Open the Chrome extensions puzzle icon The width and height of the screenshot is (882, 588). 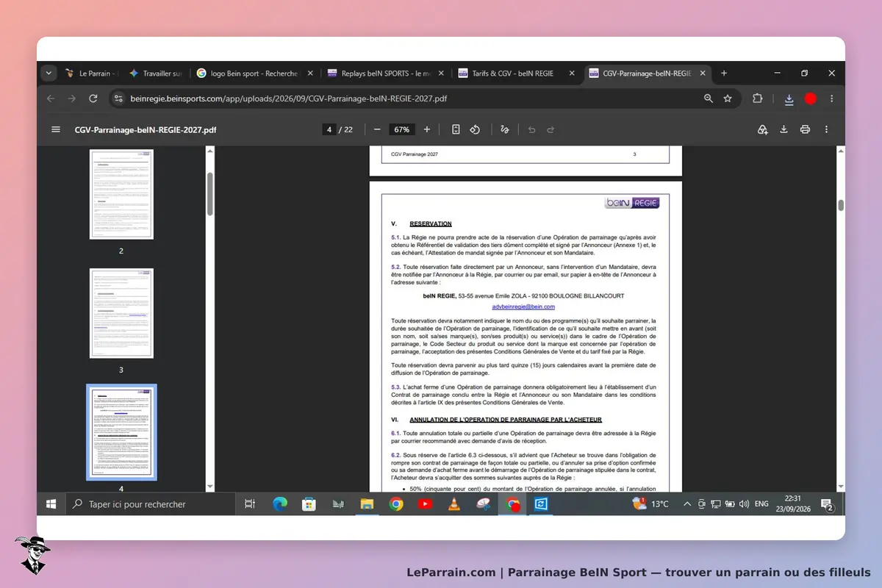click(x=758, y=98)
